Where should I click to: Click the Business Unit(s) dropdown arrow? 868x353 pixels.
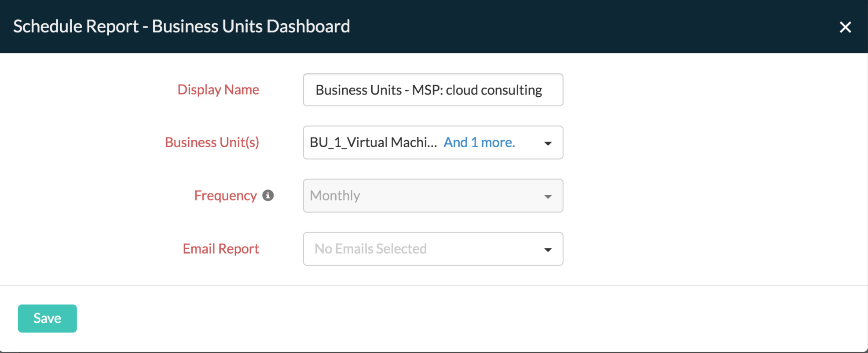pos(548,143)
